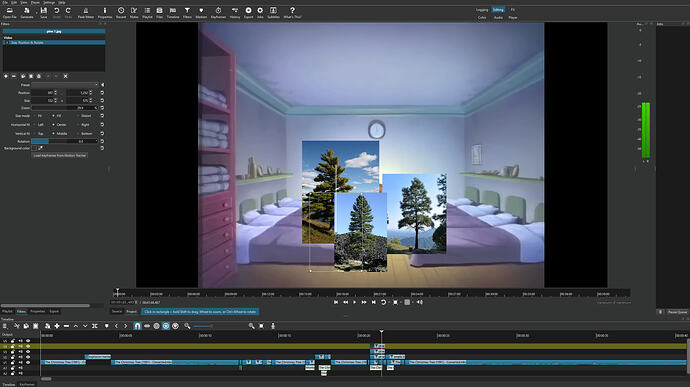This screenshot has width=690, height=387.
Task: Open the View menu
Action: pos(24,3)
